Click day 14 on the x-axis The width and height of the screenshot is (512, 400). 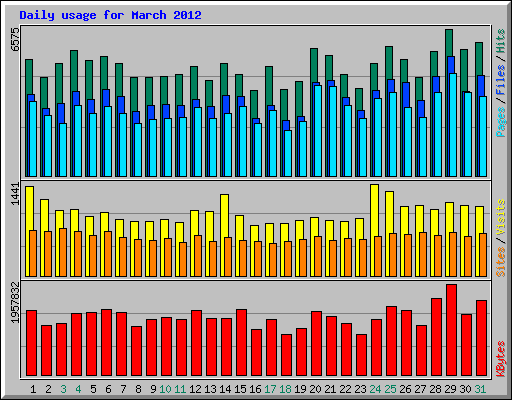point(225,389)
